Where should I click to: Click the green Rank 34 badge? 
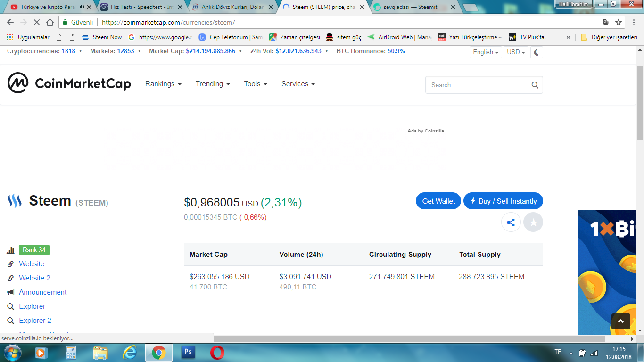click(x=34, y=250)
